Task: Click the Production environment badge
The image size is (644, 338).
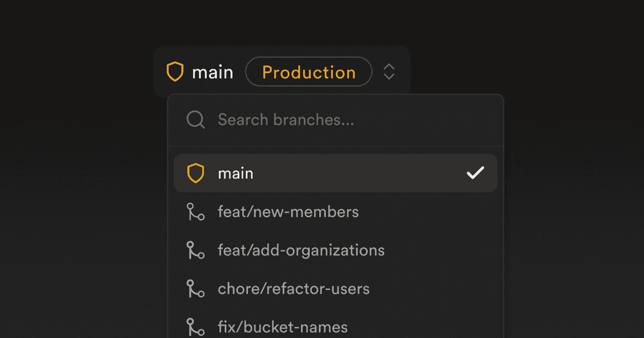Action: [x=309, y=72]
